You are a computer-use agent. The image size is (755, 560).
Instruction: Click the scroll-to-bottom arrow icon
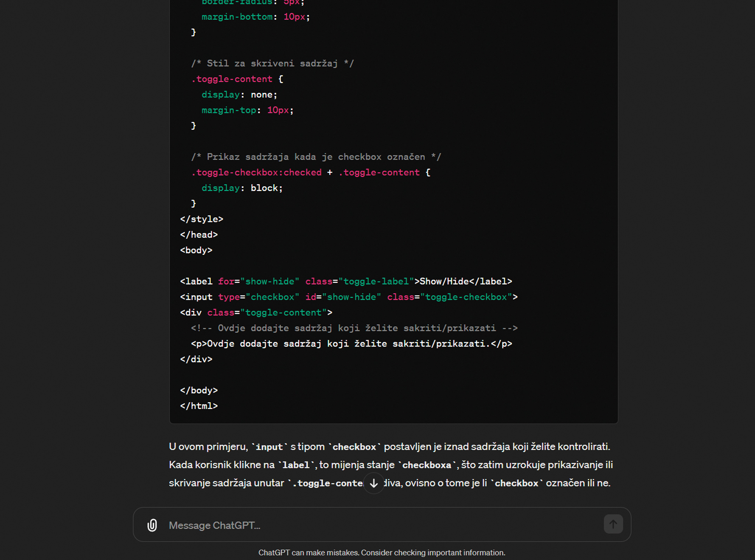[374, 483]
